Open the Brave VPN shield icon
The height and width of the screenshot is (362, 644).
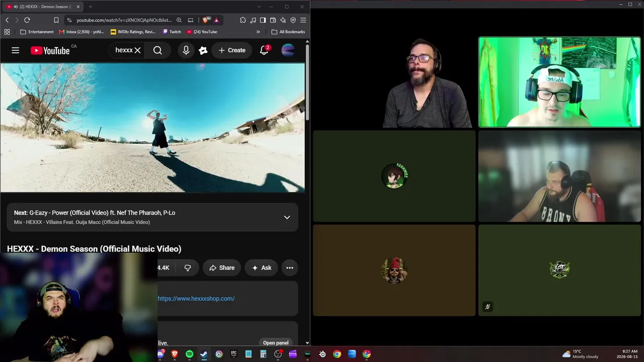(x=293, y=20)
